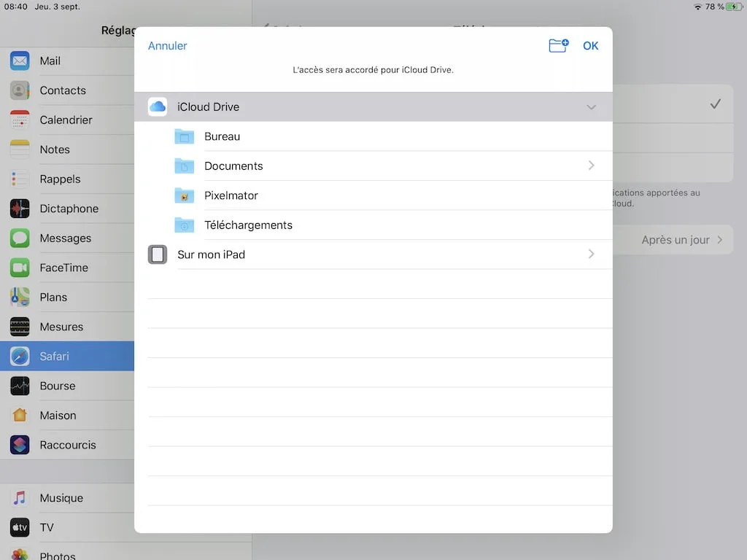747x560 pixels.
Task: Open FaceTime settings in sidebar
Action: click(x=63, y=268)
